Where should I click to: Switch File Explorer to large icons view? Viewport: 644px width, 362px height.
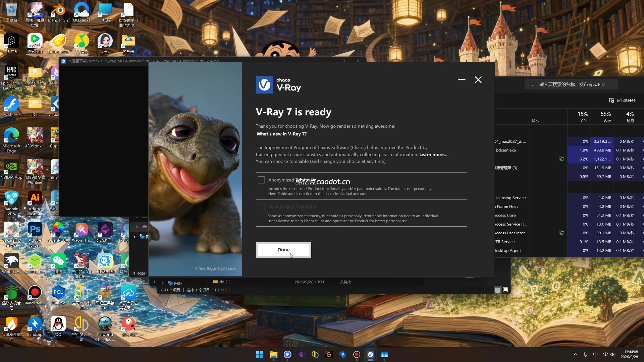click(505, 290)
